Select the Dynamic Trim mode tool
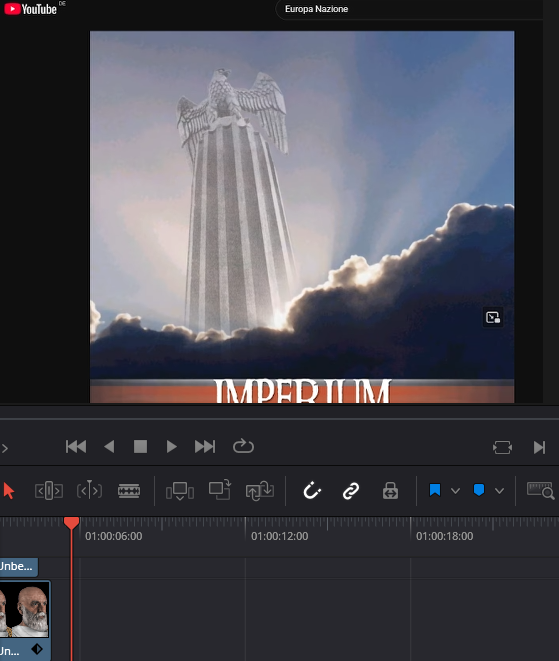The image size is (559, 661). coord(89,491)
